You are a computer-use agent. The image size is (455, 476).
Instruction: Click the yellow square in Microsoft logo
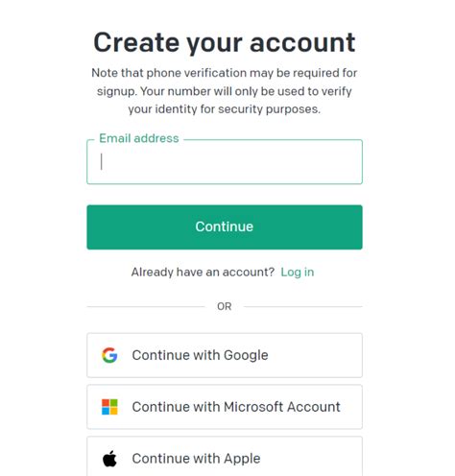114,411
